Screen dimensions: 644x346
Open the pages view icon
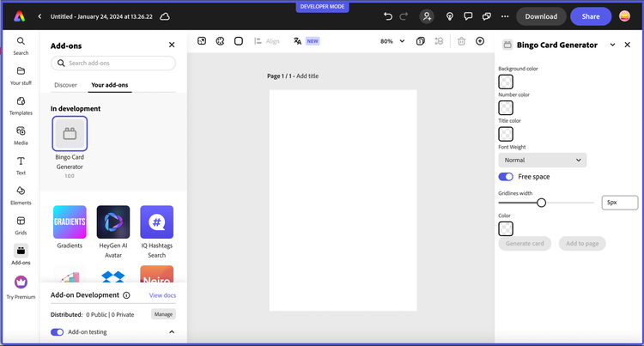pos(421,41)
